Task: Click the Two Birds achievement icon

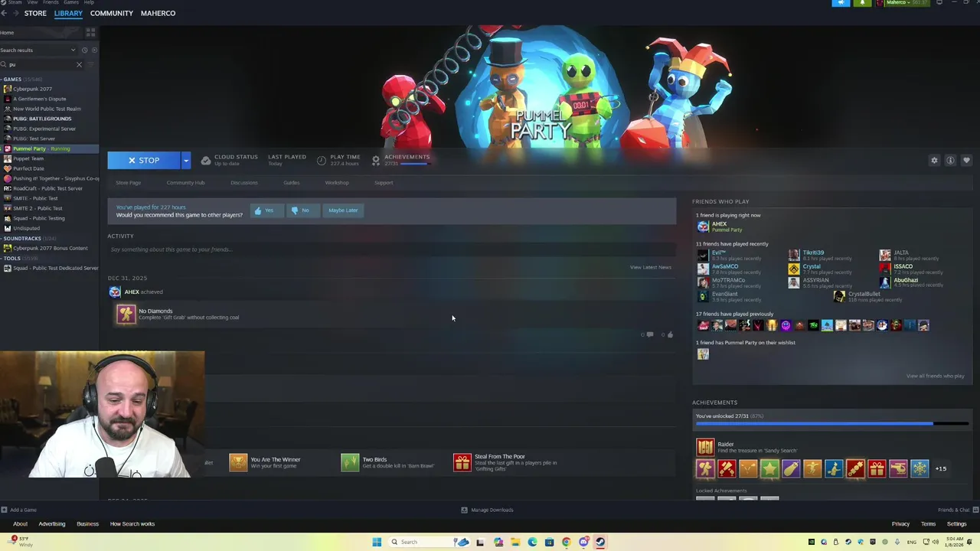Action: 350,462
